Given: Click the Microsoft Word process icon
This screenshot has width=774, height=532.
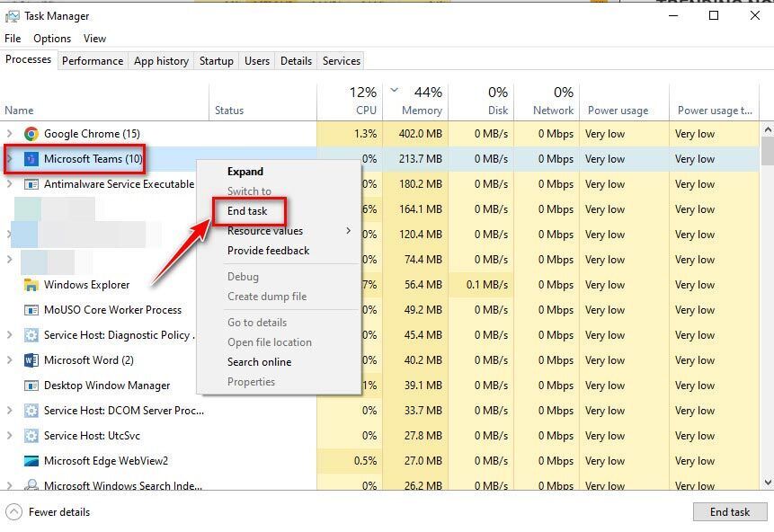Looking at the screenshot, I should click(31, 360).
